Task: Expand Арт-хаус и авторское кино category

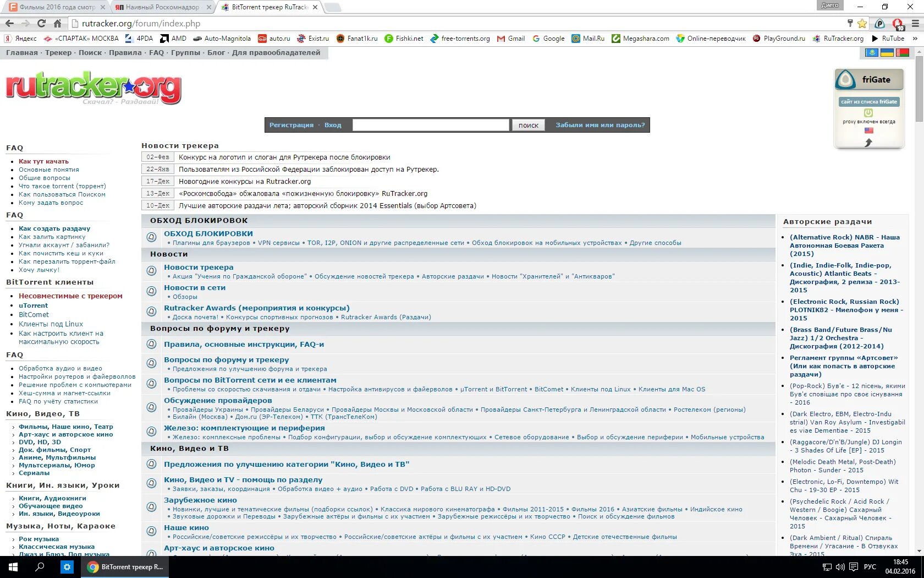Action: pyautogui.click(x=66, y=434)
